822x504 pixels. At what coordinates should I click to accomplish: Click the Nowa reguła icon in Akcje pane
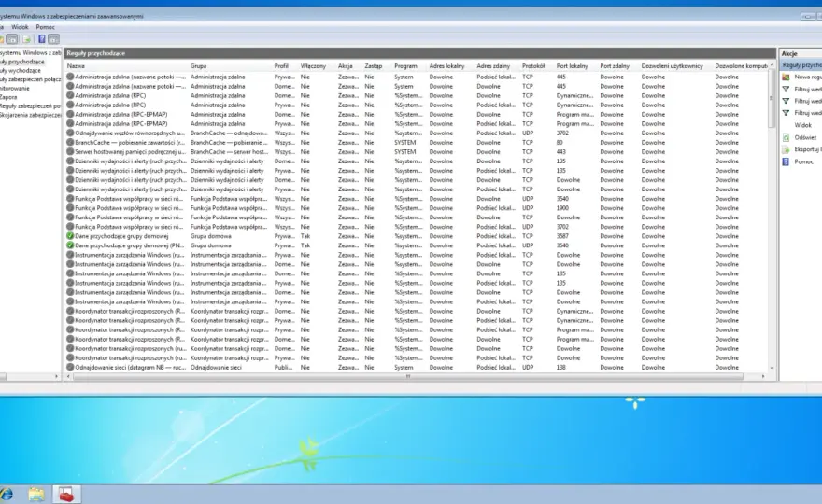(786, 77)
